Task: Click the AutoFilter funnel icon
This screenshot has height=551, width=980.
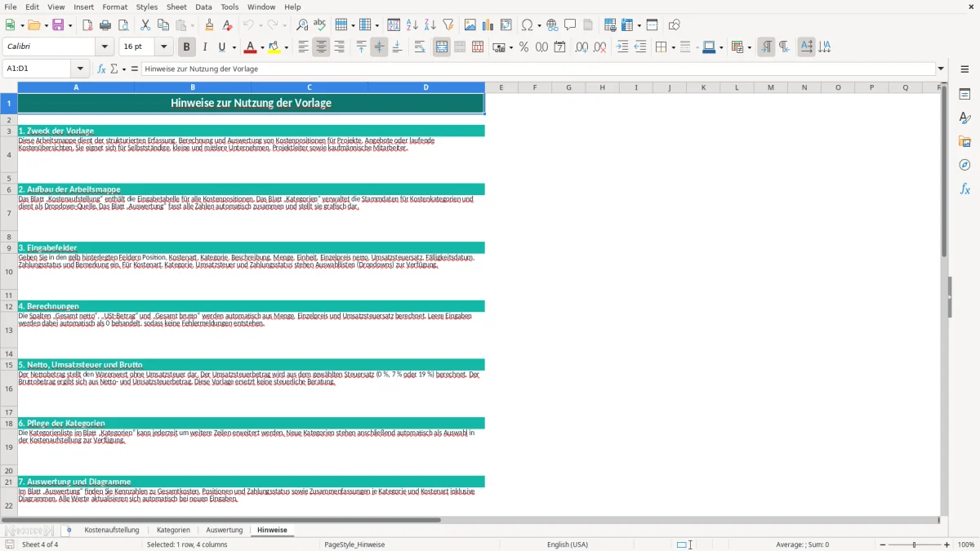Action: (x=448, y=25)
